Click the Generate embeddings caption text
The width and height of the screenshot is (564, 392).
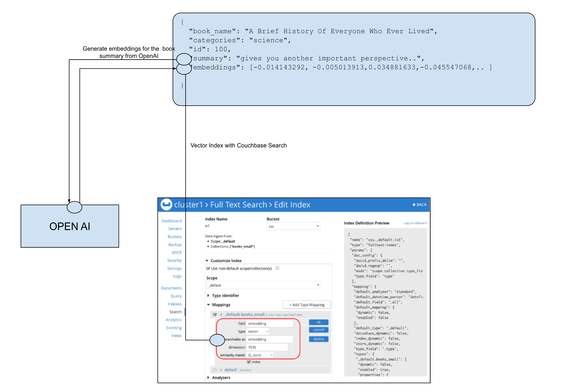click(129, 52)
